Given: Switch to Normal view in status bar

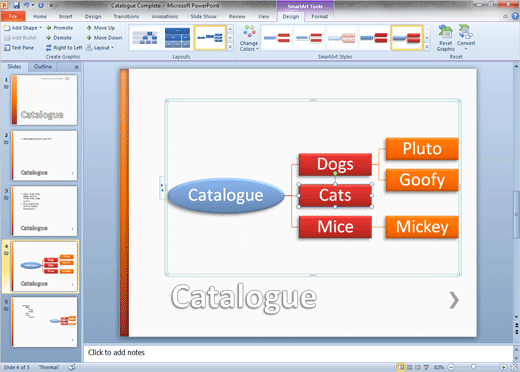Looking at the screenshot, I should [x=401, y=367].
